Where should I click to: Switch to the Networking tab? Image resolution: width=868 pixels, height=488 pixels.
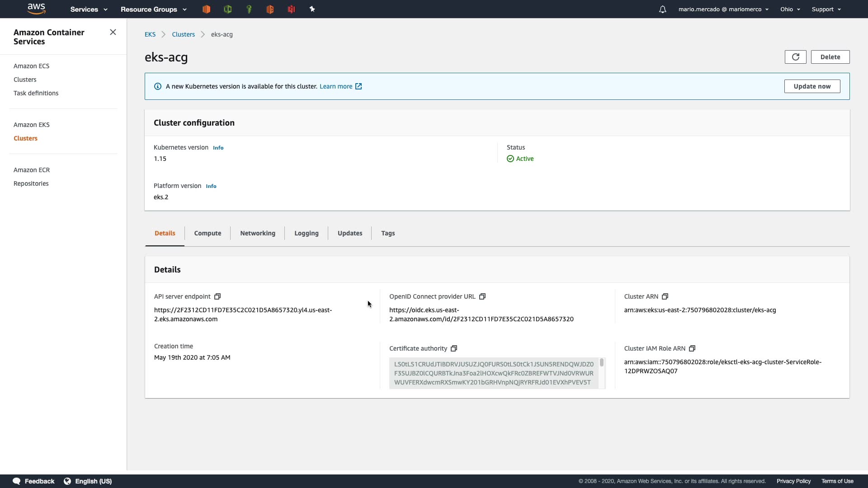tap(258, 233)
